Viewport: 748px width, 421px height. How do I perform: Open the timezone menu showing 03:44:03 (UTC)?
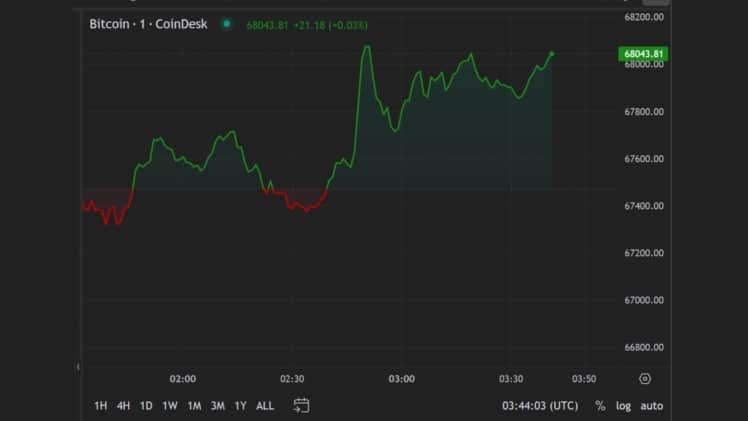pos(540,406)
